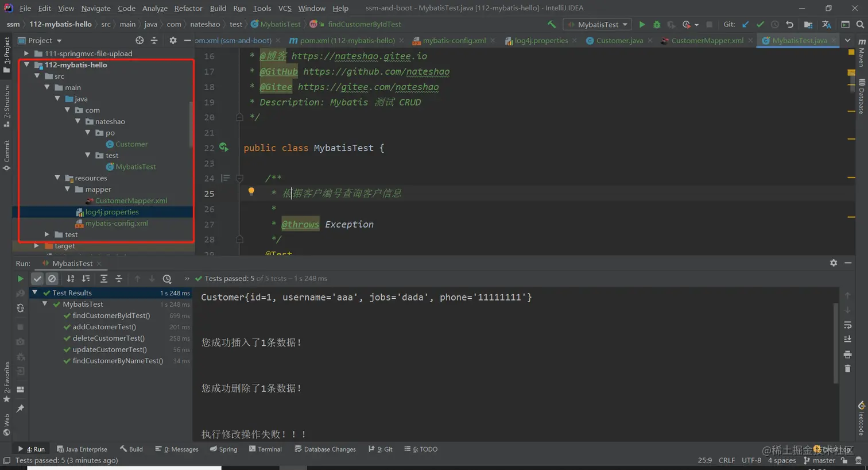Image resolution: width=868 pixels, height=470 pixels.
Task: Open the Refactor menu
Action: click(188, 8)
